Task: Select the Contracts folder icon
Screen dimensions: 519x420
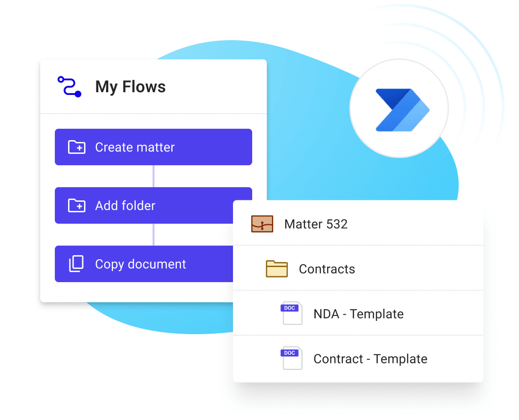Action: pyautogui.click(x=276, y=269)
